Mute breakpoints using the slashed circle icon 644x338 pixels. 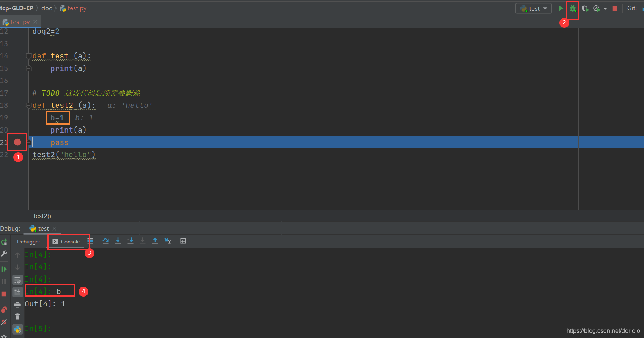4,322
